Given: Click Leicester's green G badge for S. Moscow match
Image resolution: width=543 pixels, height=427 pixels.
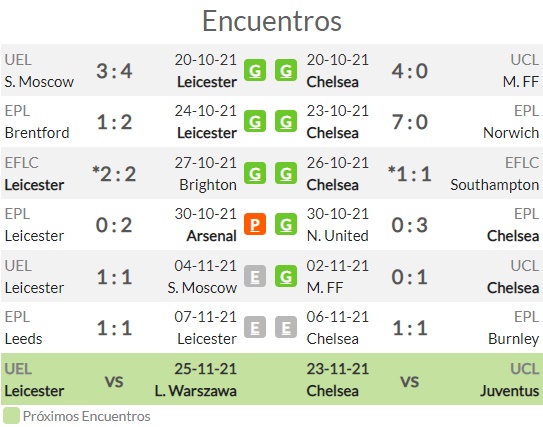Looking at the screenshot, I should (255, 70).
